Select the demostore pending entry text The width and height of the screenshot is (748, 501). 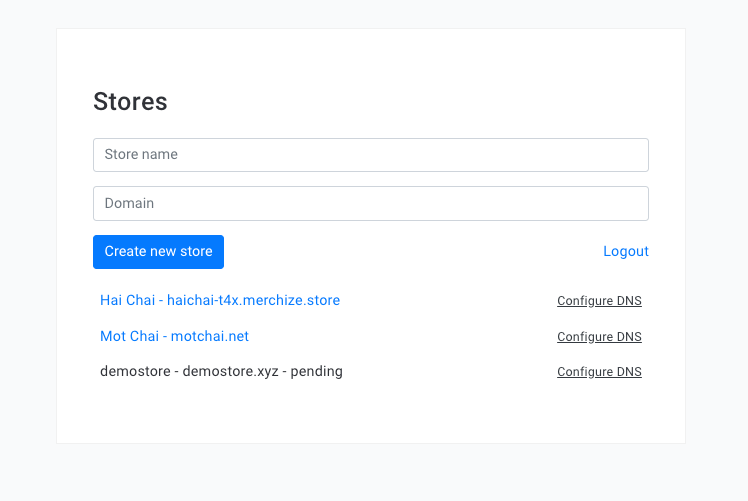coord(221,371)
